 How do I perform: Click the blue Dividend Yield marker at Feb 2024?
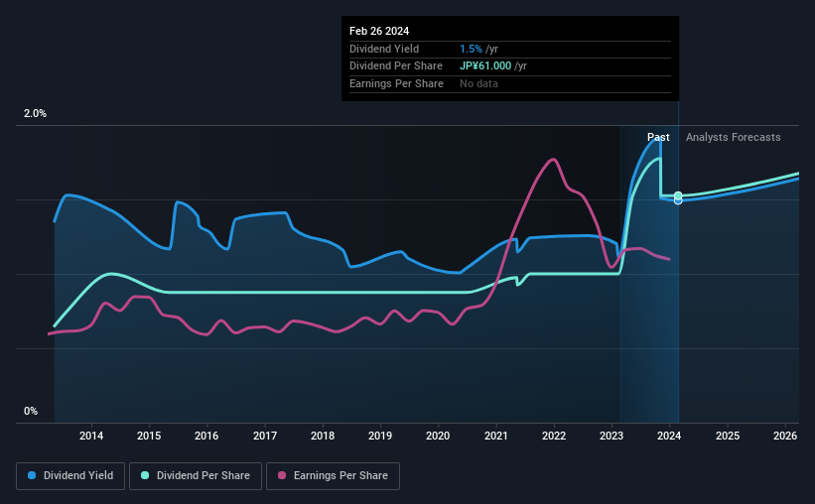click(x=678, y=201)
